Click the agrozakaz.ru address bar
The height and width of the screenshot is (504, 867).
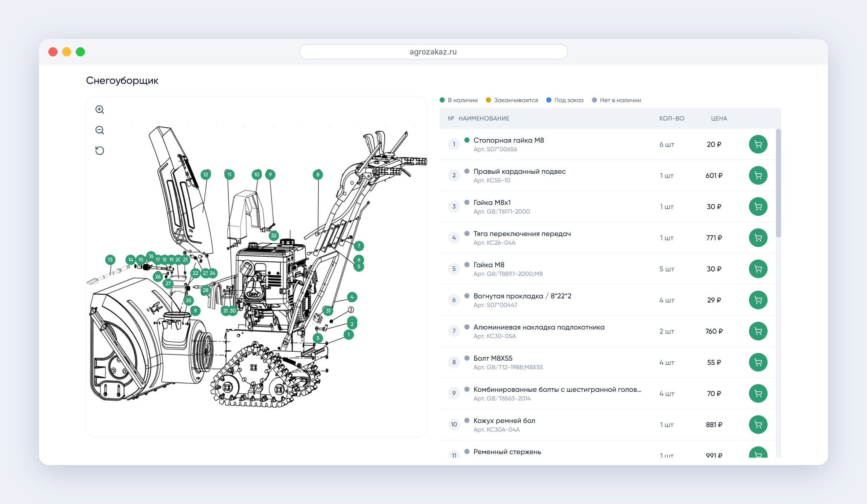(433, 52)
